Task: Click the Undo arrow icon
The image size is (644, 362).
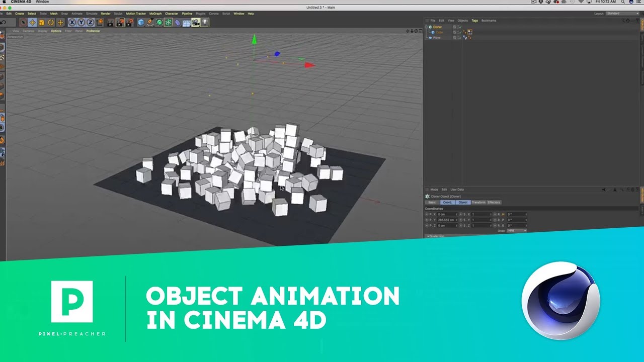Action: click(x=4, y=22)
